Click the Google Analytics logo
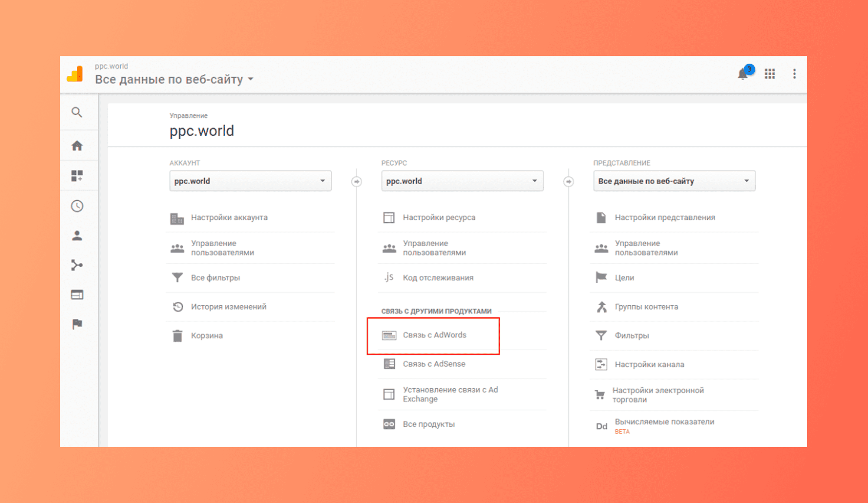The width and height of the screenshot is (868, 503). pos(75,74)
